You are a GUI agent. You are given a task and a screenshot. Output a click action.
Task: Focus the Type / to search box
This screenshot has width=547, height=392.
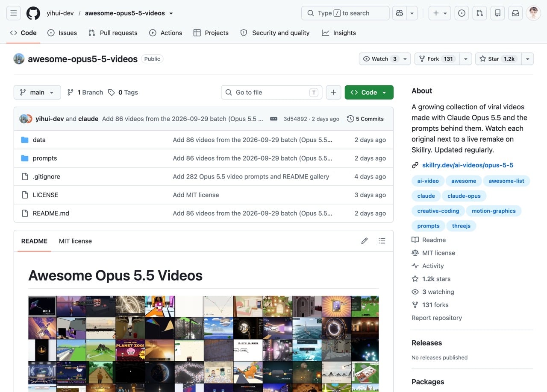(345, 13)
